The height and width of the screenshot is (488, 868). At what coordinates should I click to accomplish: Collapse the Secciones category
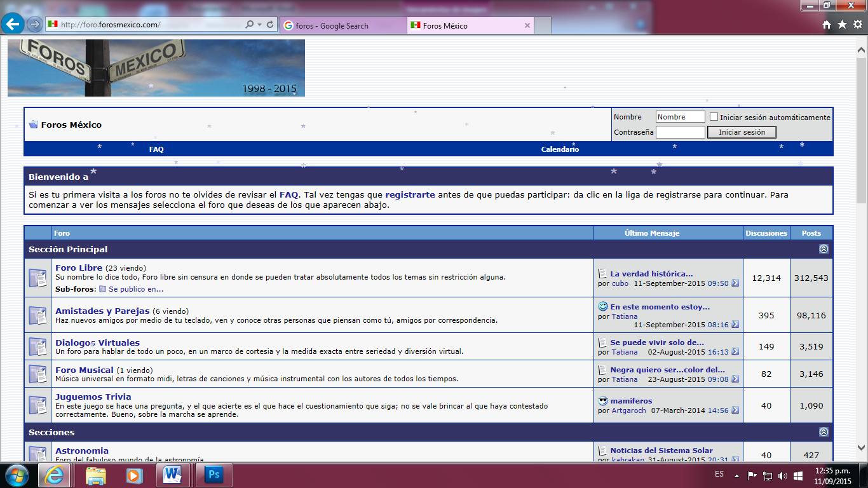tap(824, 432)
